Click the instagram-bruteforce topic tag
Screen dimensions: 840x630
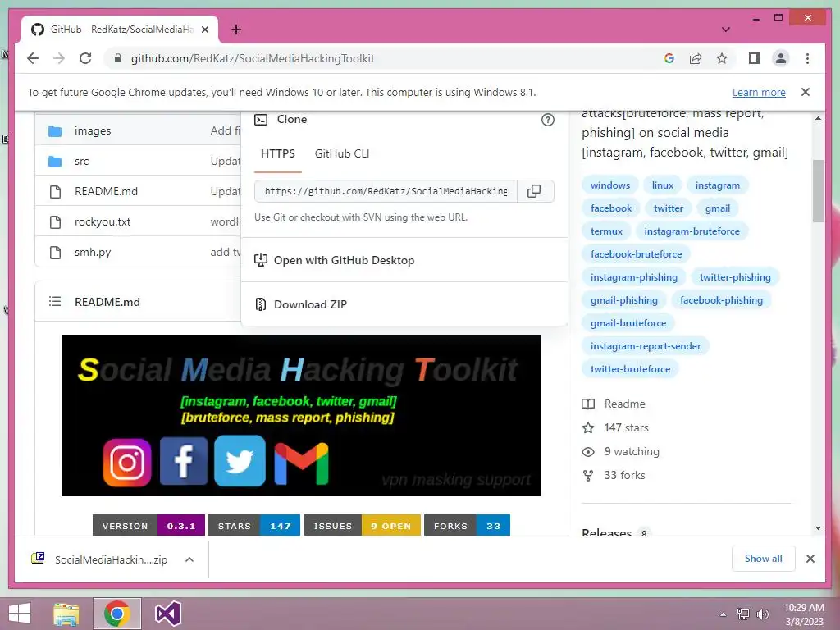692,231
